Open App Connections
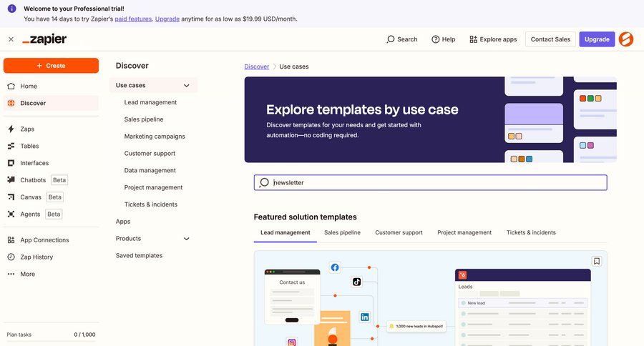This screenshot has width=644, height=346. point(51,240)
